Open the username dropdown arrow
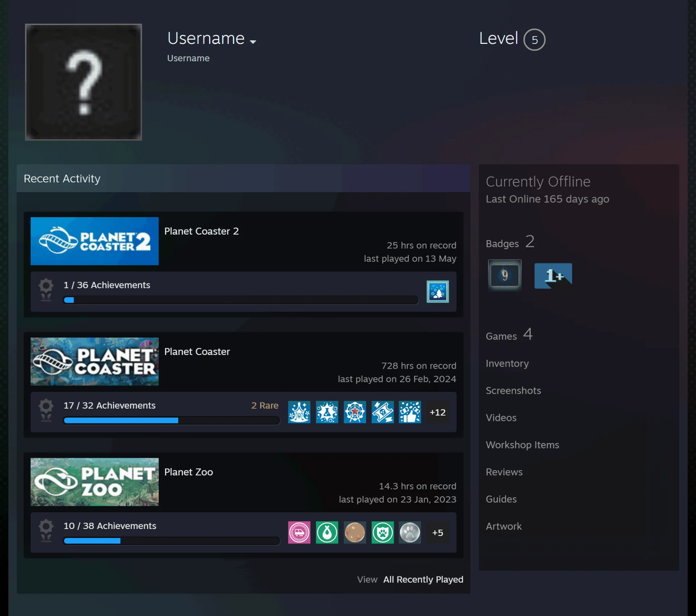Viewport: 696px width, 616px height. click(x=253, y=42)
